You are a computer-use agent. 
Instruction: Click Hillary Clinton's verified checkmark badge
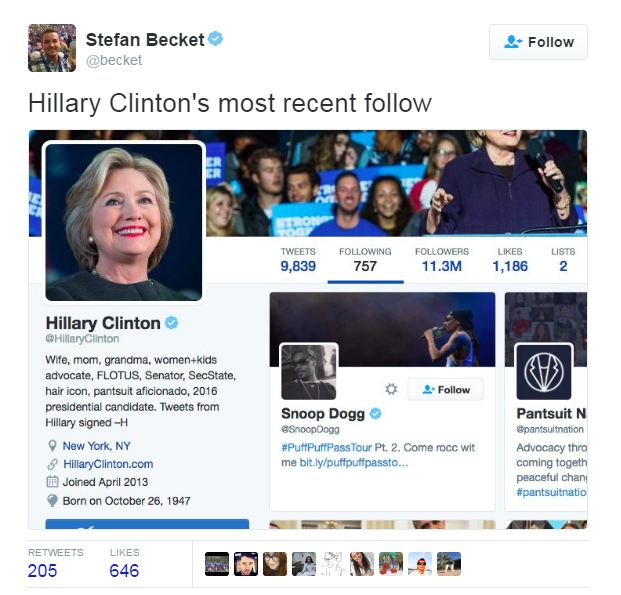click(171, 323)
